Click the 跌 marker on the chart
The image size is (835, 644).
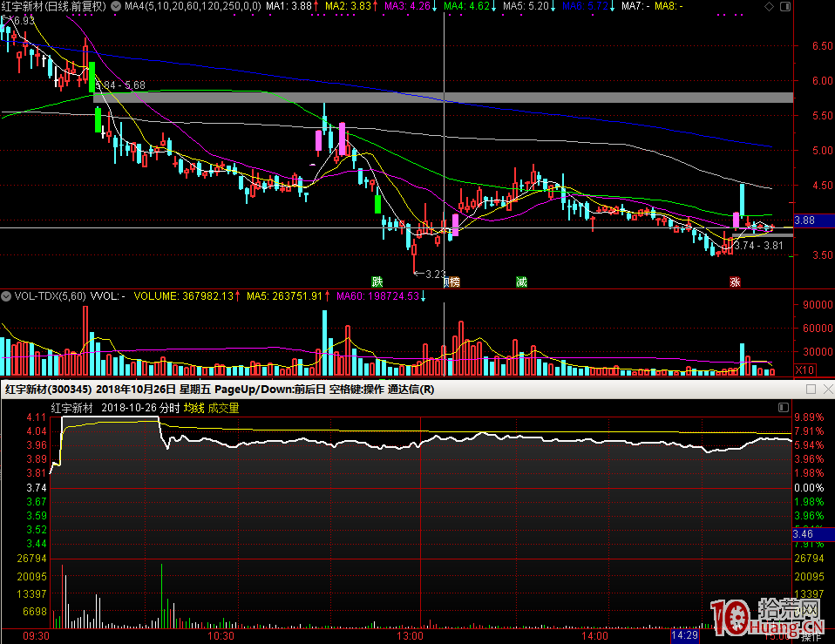377,281
